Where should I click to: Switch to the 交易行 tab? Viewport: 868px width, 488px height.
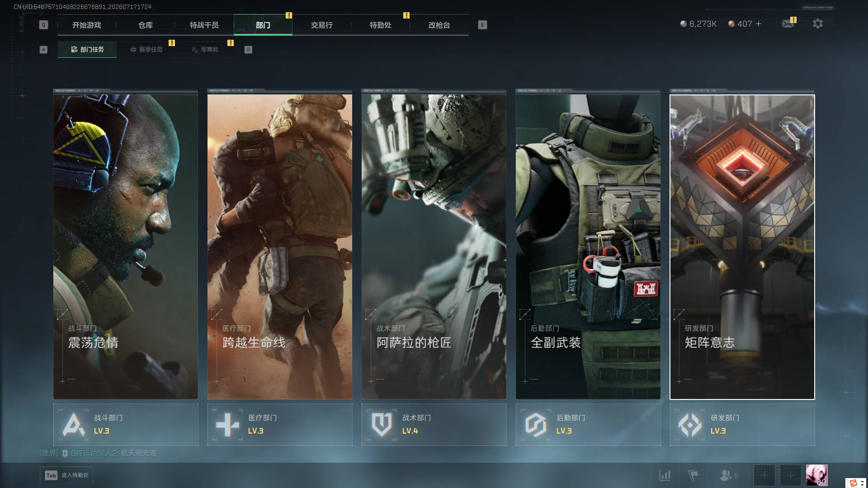coord(322,25)
